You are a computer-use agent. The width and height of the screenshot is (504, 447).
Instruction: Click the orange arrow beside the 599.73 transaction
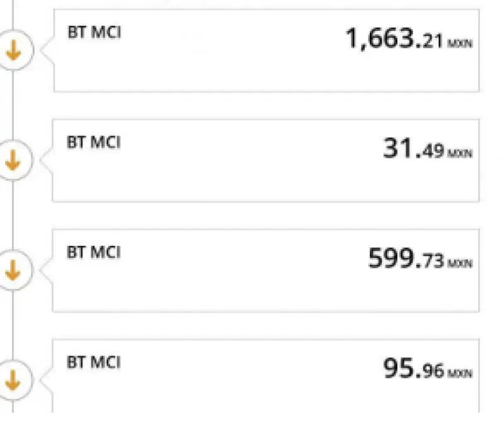click(13, 270)
